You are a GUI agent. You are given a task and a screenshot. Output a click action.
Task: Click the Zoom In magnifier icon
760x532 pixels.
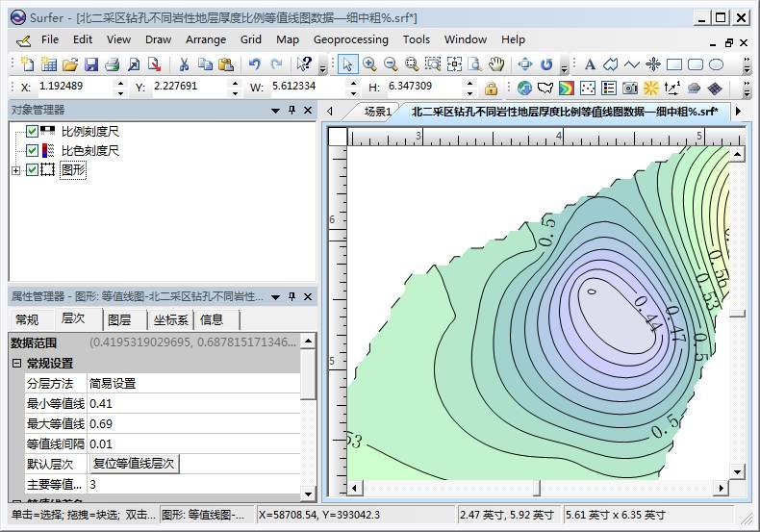pyautogui.click(x=369, y=64)
